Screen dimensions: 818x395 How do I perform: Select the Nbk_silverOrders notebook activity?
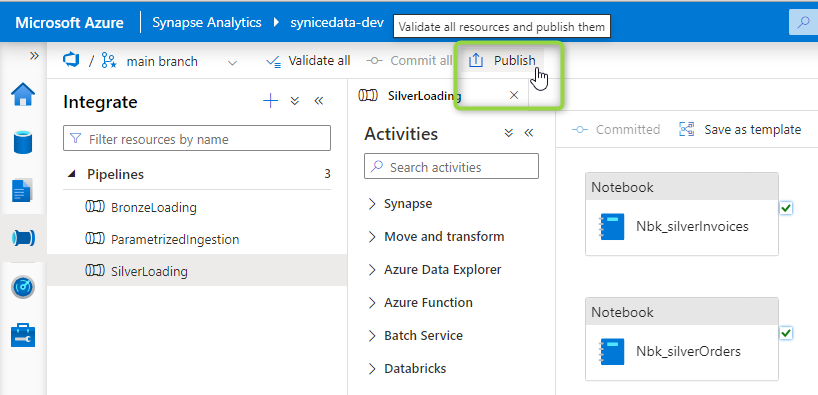click(x=682, y=339)
